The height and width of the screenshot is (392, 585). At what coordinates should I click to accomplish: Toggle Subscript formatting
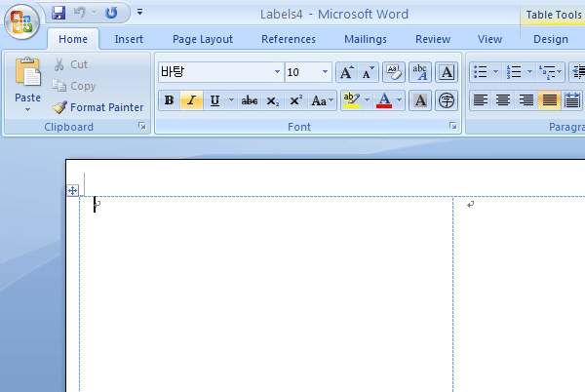click(x=272, y=100)
